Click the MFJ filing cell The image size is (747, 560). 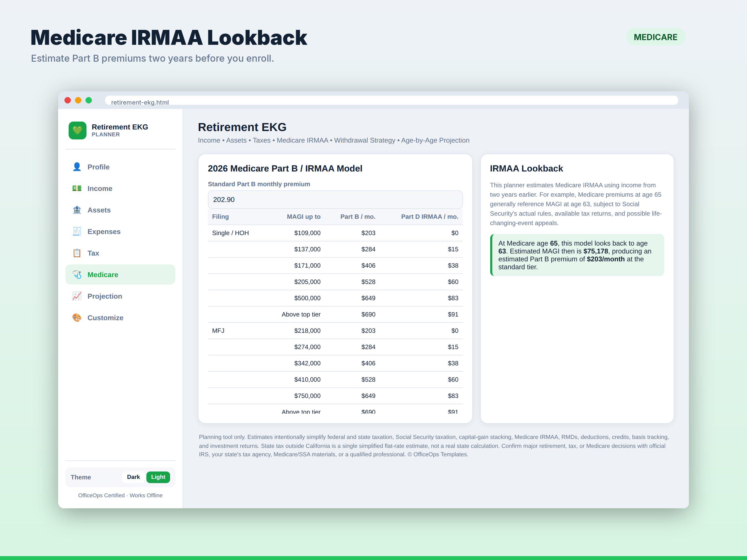218,331
